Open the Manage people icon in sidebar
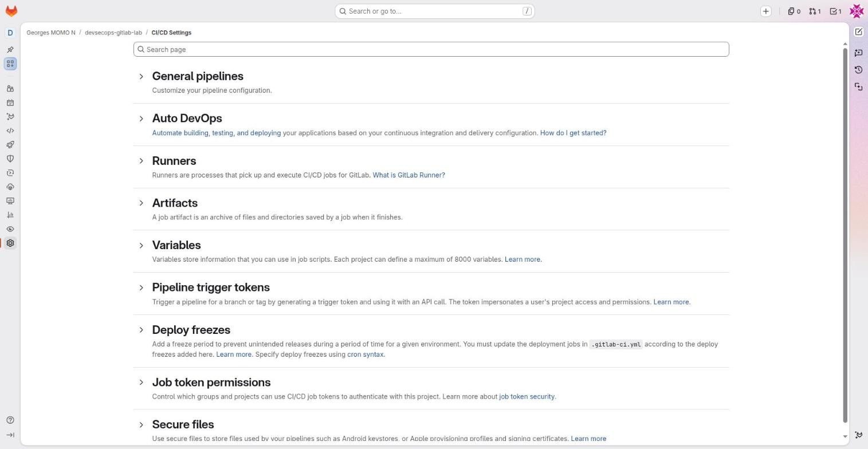The height and width of the screenshot is (449, 868). tap(10, 89)
